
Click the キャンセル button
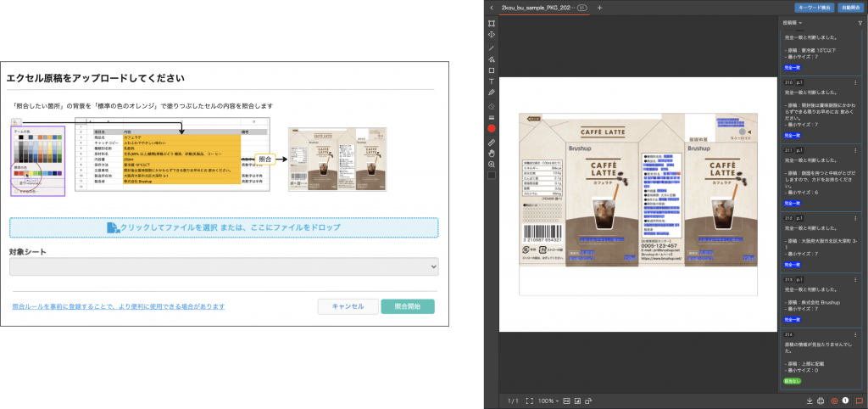click(348, 306)
